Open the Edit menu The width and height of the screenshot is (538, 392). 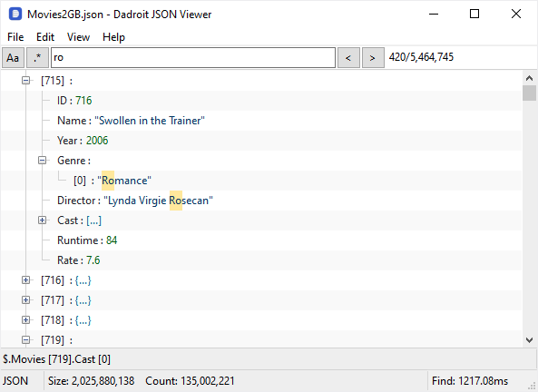45,37
